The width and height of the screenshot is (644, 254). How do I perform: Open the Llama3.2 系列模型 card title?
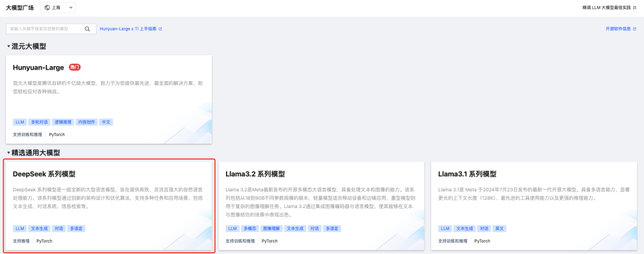coord(255,174)
